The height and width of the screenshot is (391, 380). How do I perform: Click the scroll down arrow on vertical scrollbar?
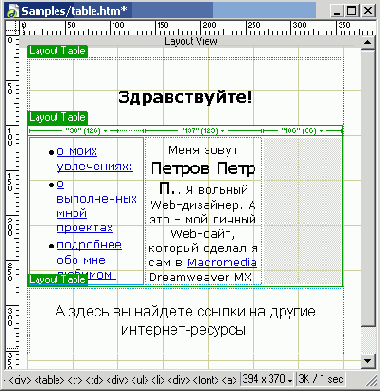[368, 360]
